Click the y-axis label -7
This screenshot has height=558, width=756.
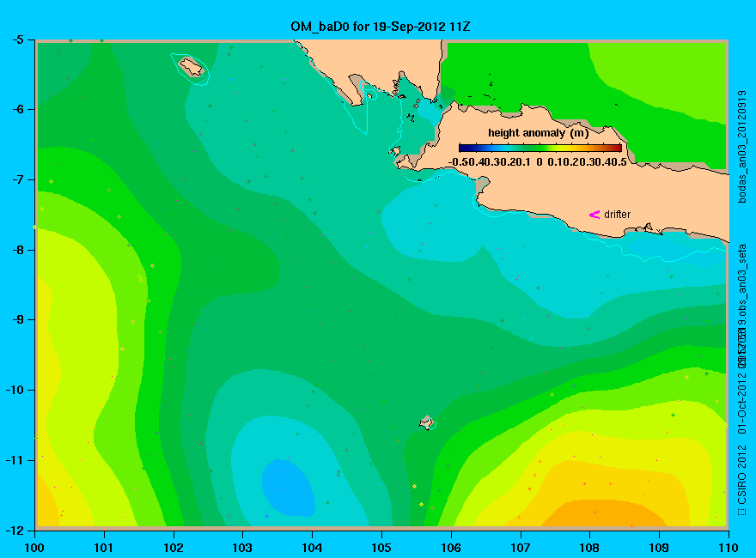17,179
